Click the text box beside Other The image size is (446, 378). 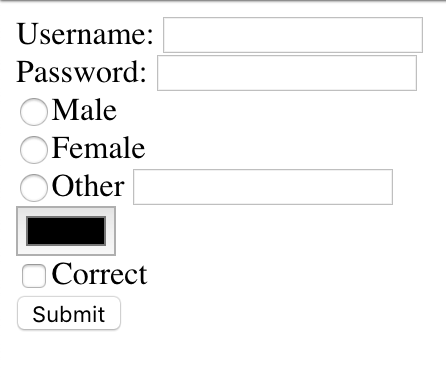pos(263,187)
